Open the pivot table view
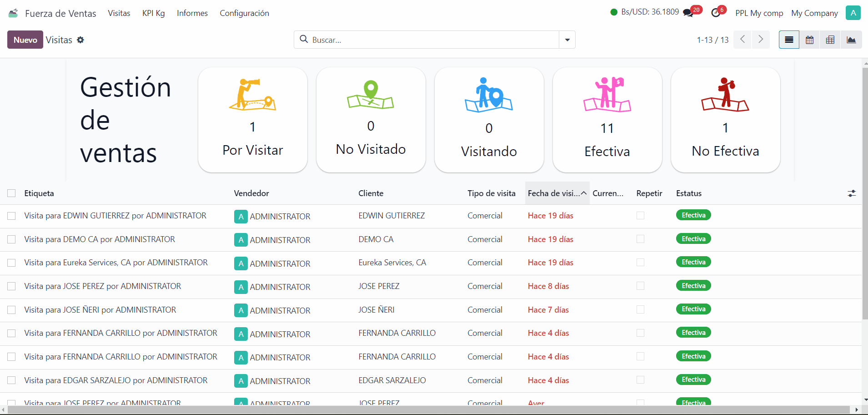 [x=830, y=40]
